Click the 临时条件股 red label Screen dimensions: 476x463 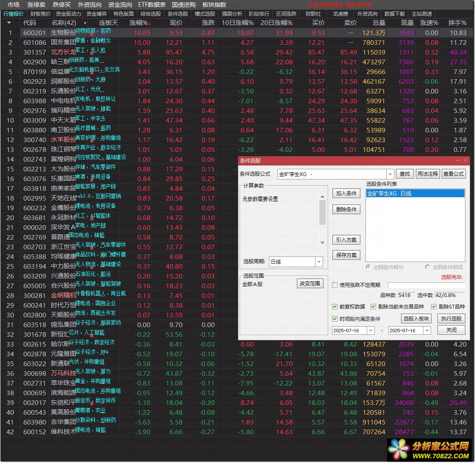tap(359, 5)
